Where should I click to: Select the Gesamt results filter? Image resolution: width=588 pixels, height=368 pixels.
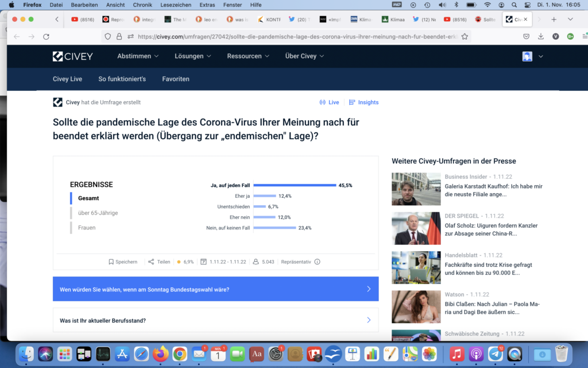pos(89,198)
